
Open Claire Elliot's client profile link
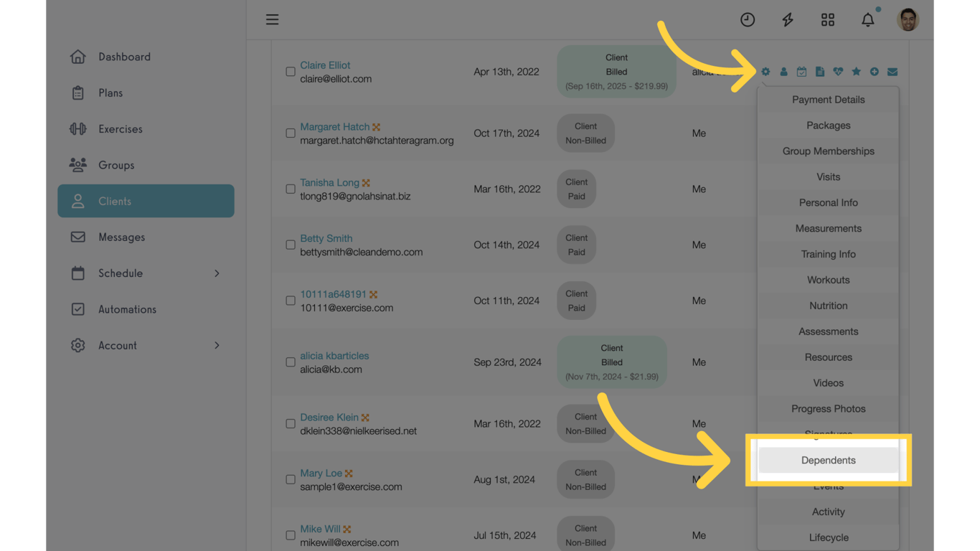point(325,65)
